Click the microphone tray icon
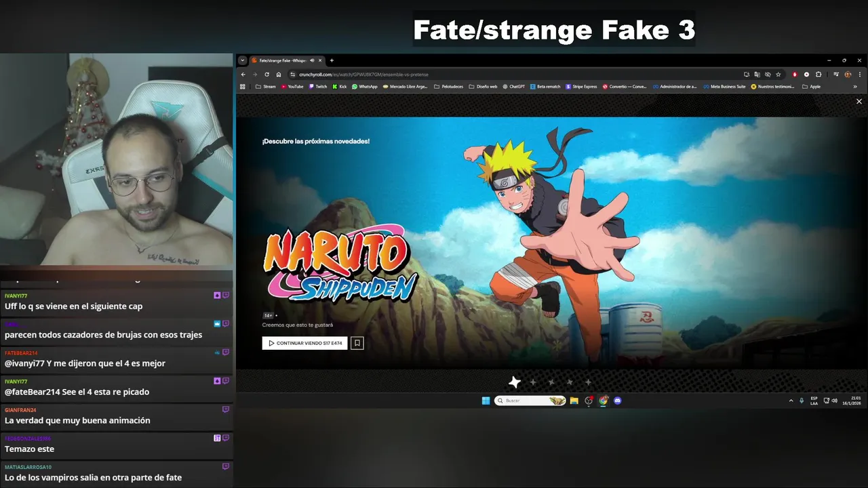The height and width of the screenshot is (488, 868). point(802,401)
